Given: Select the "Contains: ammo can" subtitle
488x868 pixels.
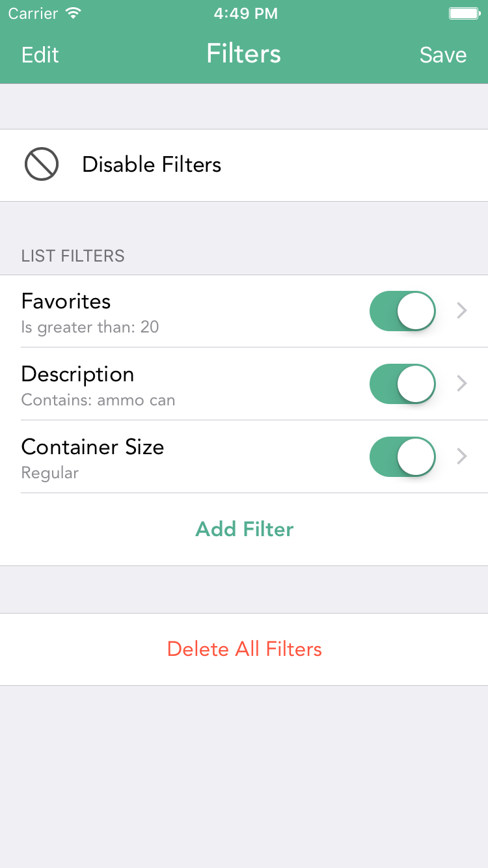Looking at the screenshot, I should [98, 400].
